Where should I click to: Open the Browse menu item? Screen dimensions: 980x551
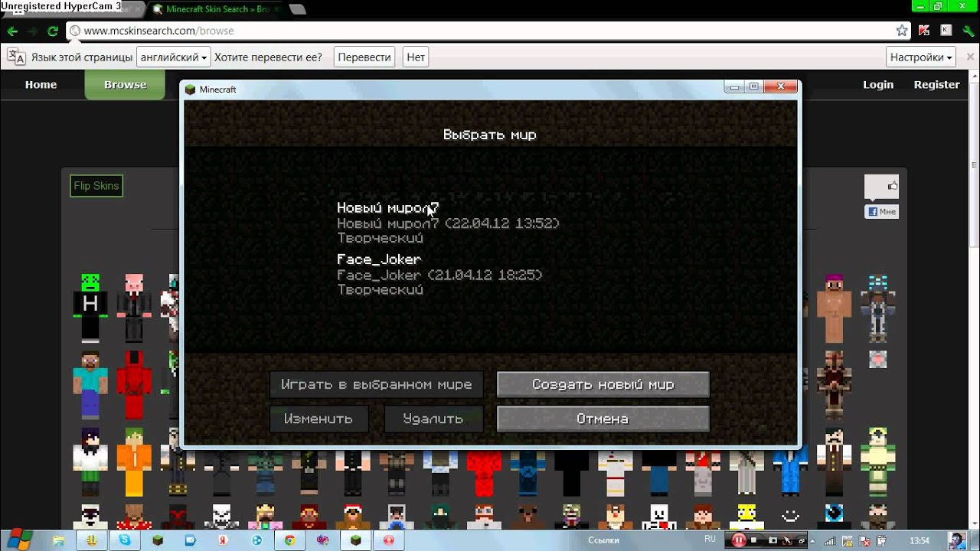click(x=125, y=84)
